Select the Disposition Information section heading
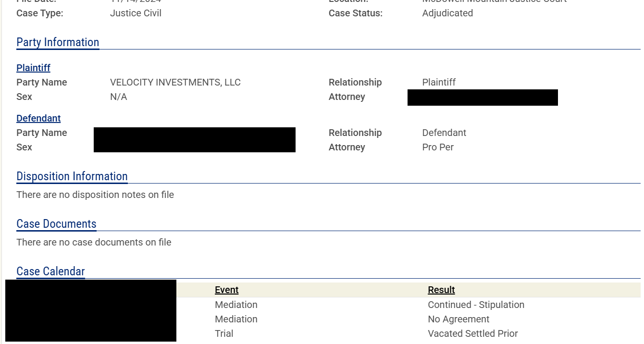 tap(72, 176)
